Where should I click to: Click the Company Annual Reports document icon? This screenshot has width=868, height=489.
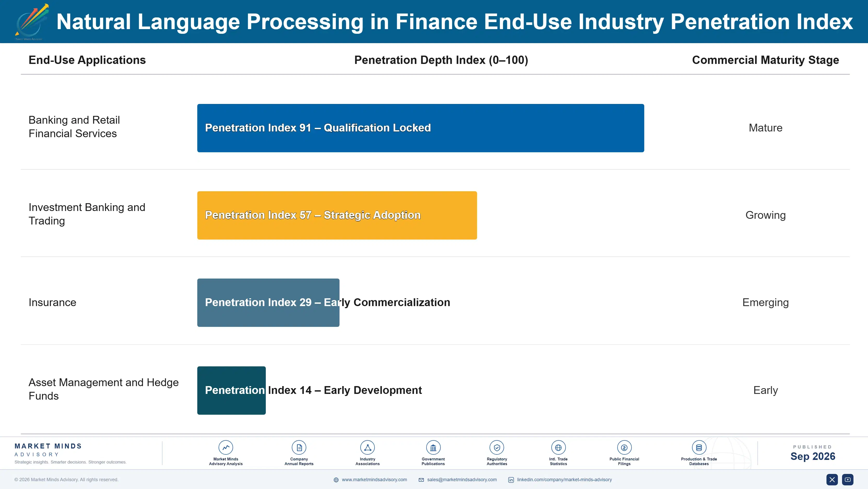click(299, 447)
